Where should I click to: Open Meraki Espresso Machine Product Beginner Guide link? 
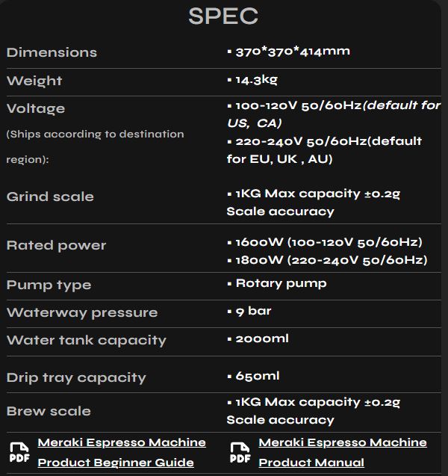click(122, 452)
